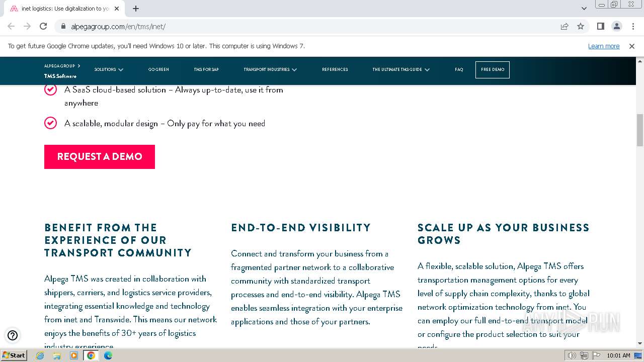This screenshot has width=644, height=362.
Task: Click the Scale Up As Your Business Grows heading
Action: coord(504,234)
